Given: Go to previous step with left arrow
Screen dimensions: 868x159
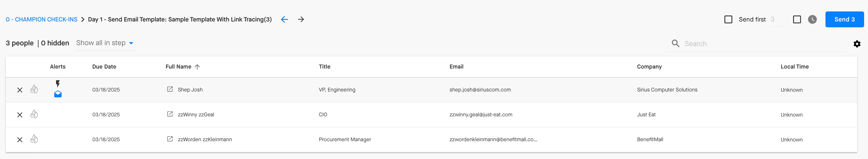Looking at the screenshot, I should [284, 20].
